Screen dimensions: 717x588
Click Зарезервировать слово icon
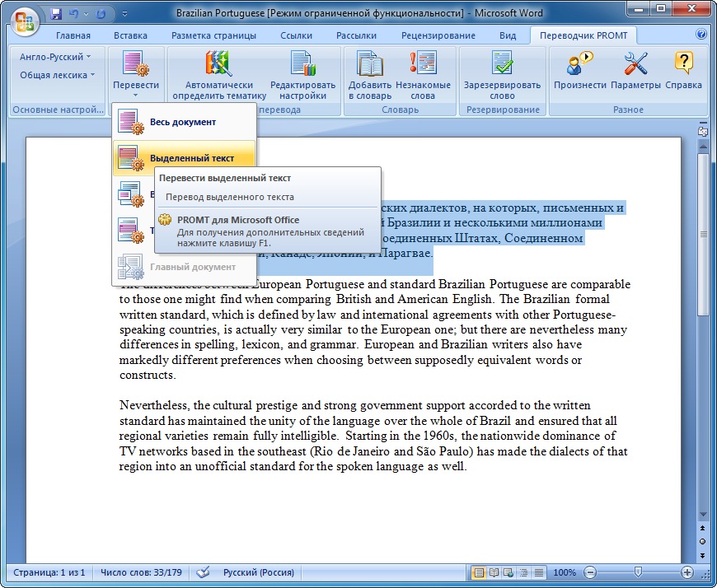(x=502, y=64)
